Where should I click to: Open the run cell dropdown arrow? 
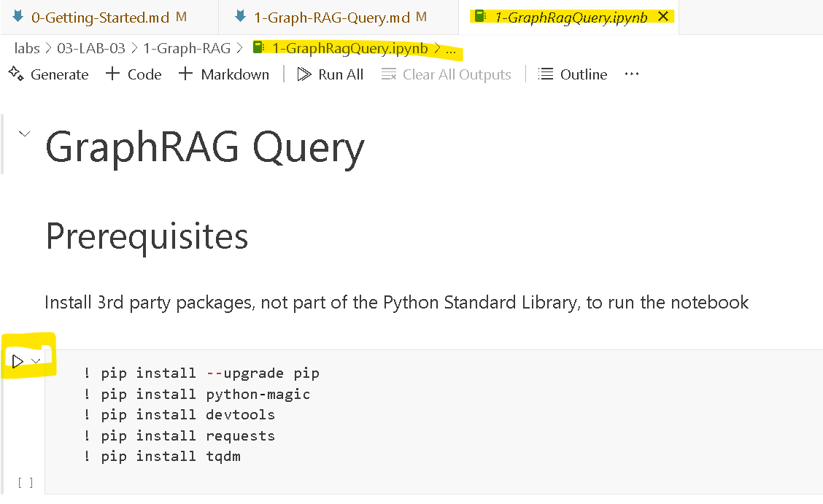coord(36,361)
